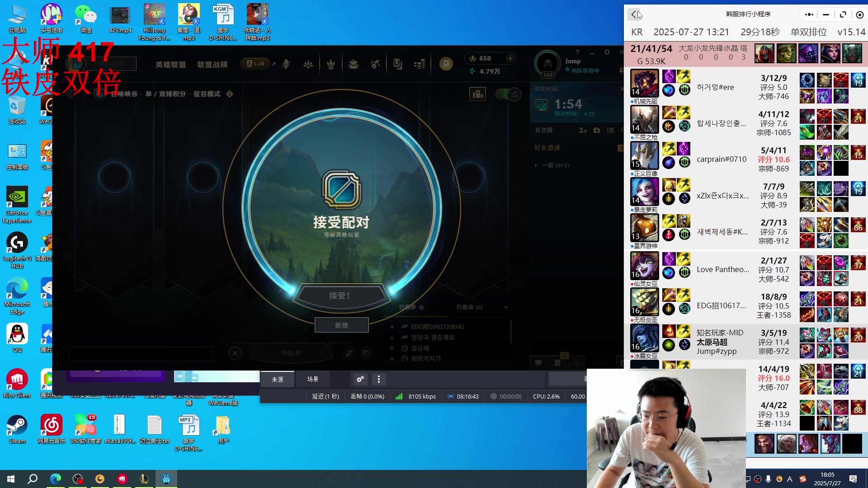The width and height of the screenshot is (868, 488).
Task: Expand the 已邀请 (0) dropdown arrow
Action: pyautogui.click(x=506, y=307)
